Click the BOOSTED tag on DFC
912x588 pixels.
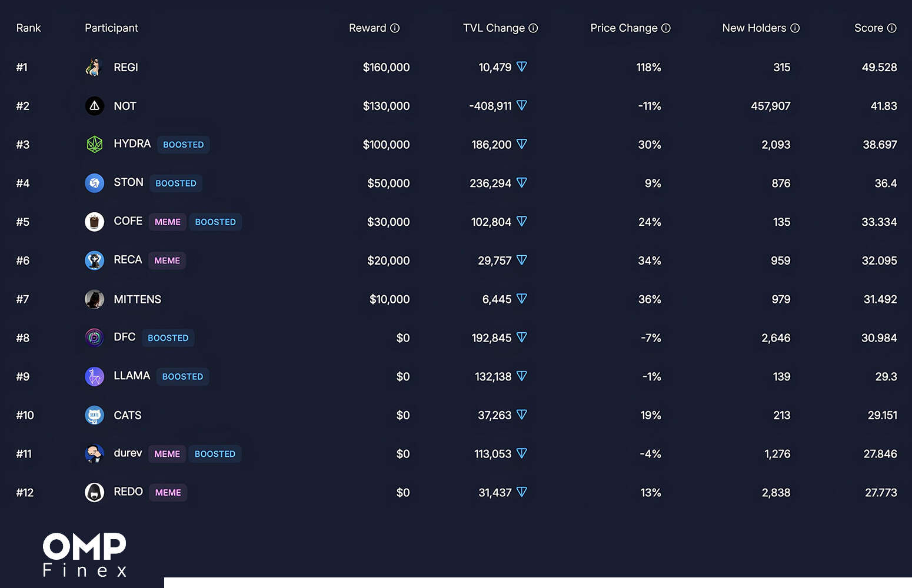[x=168, y=338]
